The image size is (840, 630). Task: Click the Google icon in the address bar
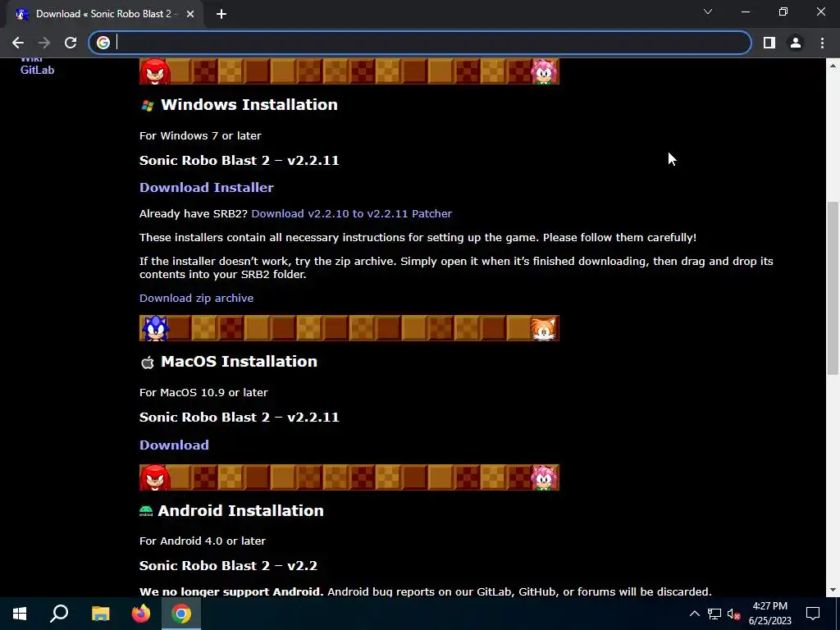click(103, 43)
